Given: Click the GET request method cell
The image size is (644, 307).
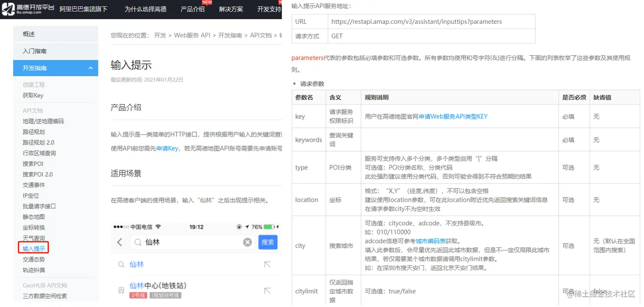Looking at the screenshot, I should [x=431, y=36].
